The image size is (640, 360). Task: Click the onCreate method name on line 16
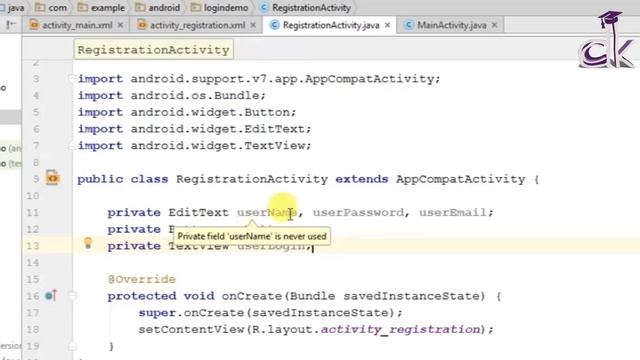click(x=251, y=296)
